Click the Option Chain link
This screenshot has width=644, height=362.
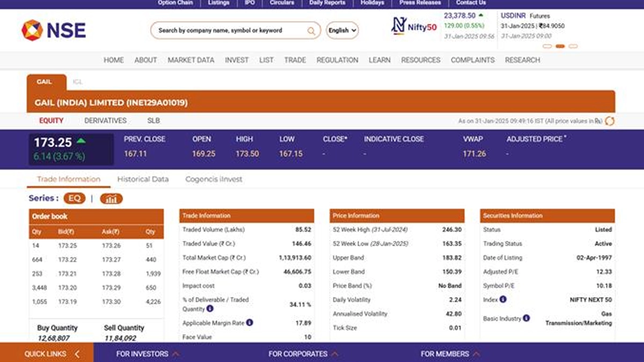(175, 3)
